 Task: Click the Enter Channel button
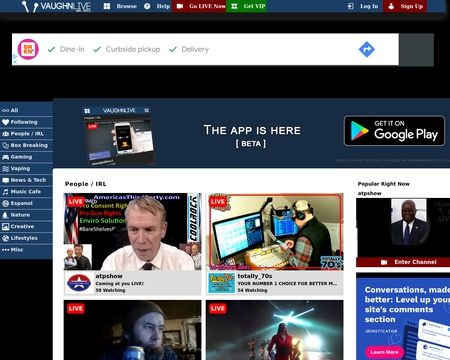pos(403,262)
